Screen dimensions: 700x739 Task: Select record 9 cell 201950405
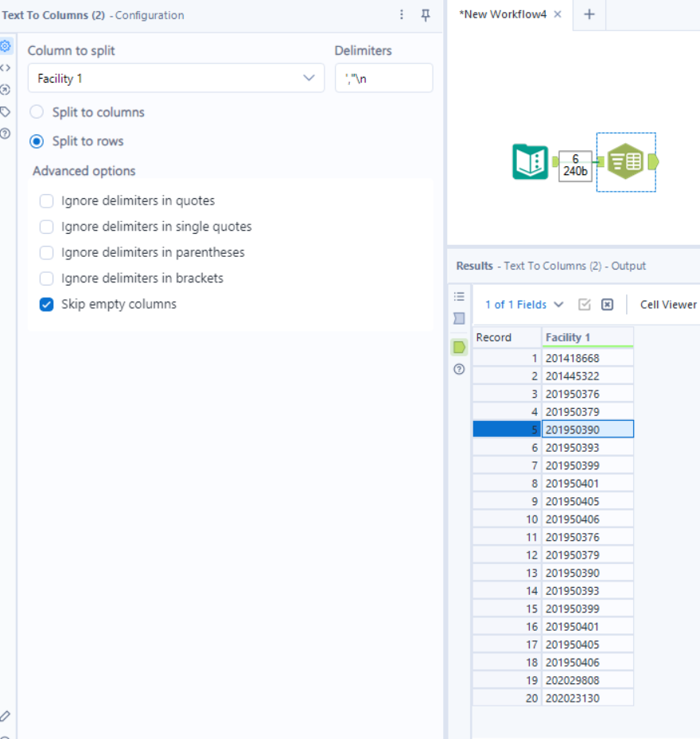587,501
